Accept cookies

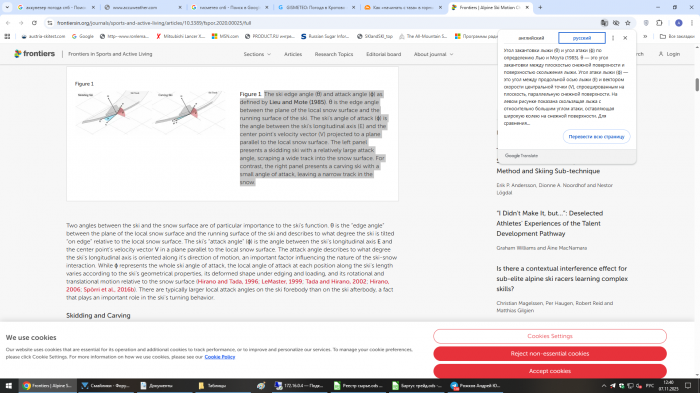550,371
